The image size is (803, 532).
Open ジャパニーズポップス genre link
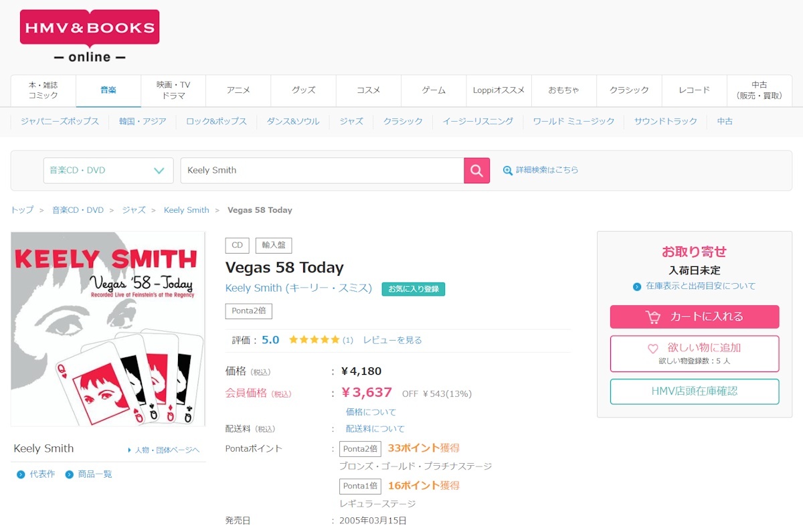tap(60, 121)
